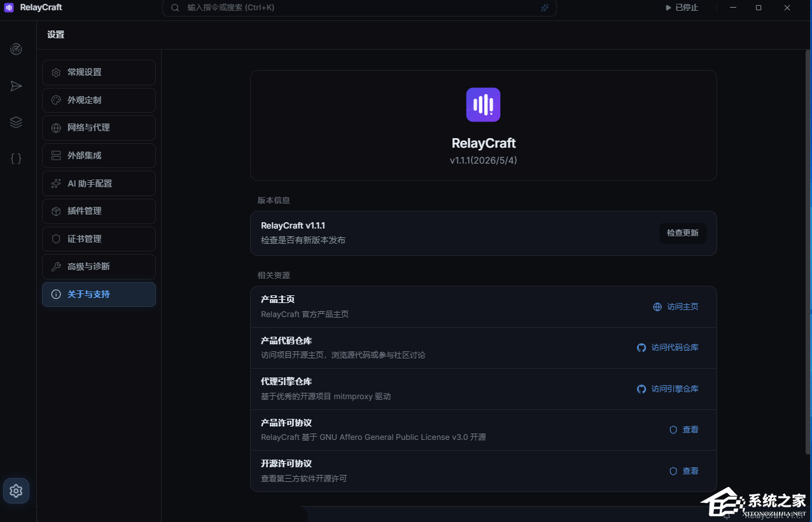Open the layers stack icon in left rail
This screenshot has width=812, height=522.
tap(16, 122)
